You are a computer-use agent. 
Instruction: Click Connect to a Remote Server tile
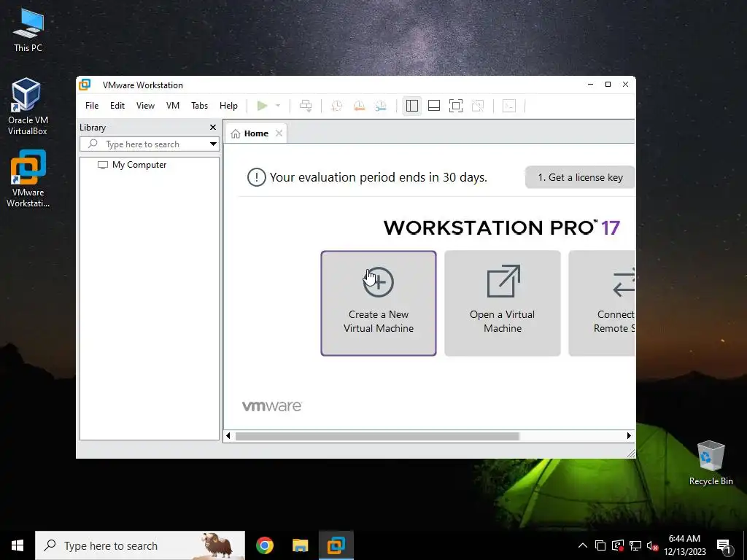[x=602, y=303]
